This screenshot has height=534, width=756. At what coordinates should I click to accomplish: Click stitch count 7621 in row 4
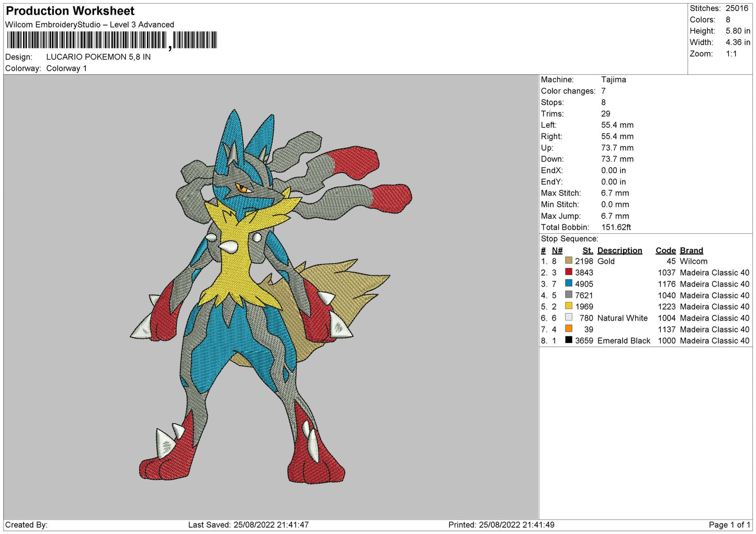[x=584, y=296]
